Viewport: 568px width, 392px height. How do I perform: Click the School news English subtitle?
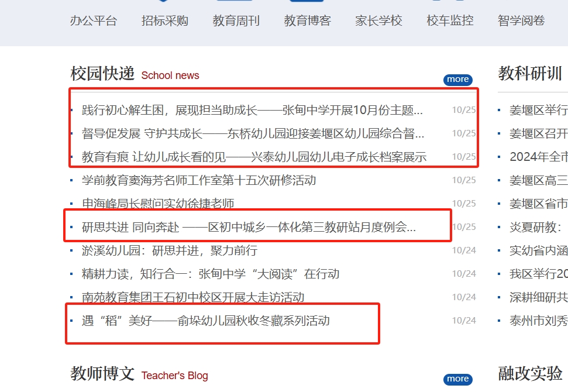click(170, 75)
